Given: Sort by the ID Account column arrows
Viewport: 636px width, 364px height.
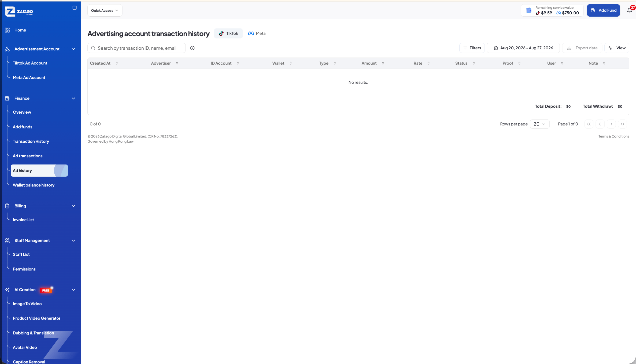Looking at the screenshot, I should pyautogui.click(x=238, y=63).
